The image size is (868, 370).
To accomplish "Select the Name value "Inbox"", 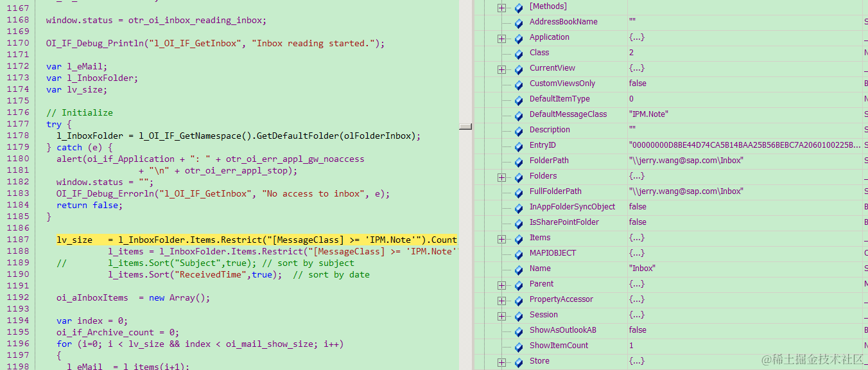I will click(x=642, y=269).
